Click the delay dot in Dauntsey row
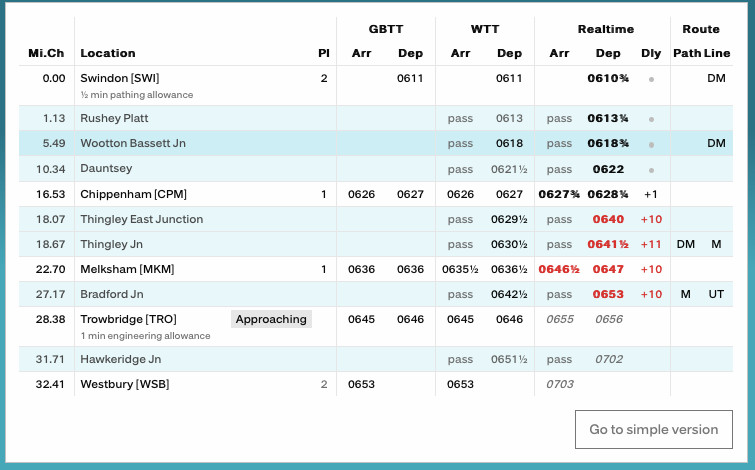Image resolution: width=755 pixels, height=470 pixels. coord(651,169)
